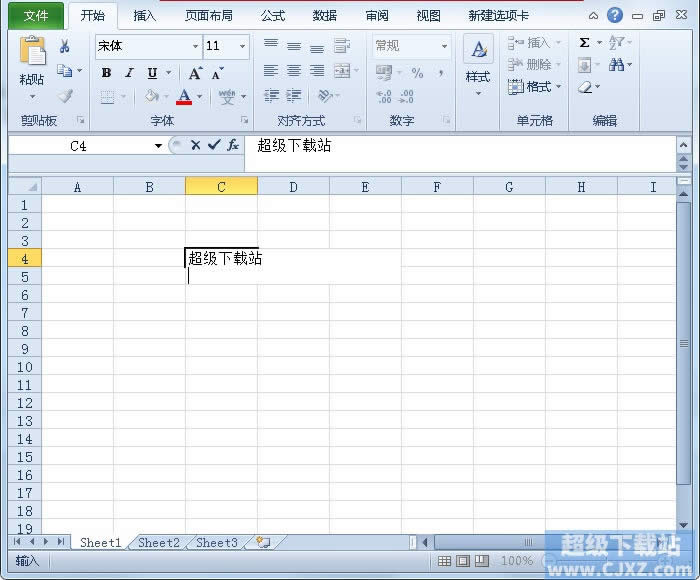Switch to the 插入 (Insert) ribbon tab
700x580 pixels.
(145, 16)
